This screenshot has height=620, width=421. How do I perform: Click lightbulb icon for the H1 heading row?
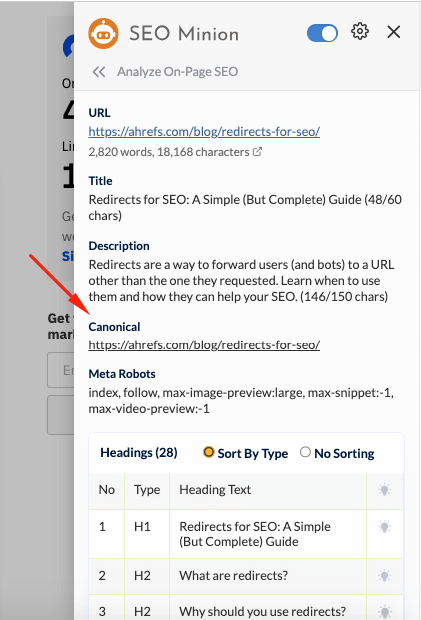tap(384, 527)
